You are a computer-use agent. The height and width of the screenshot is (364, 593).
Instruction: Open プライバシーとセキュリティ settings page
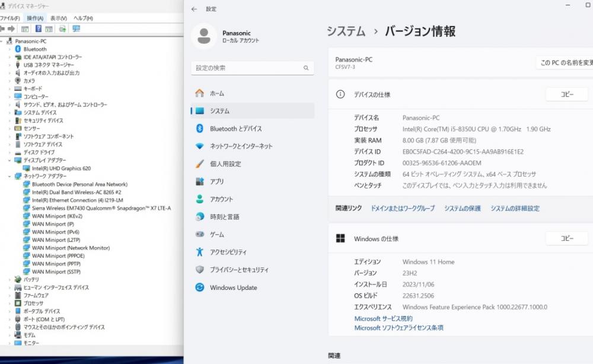click(253, 270)
